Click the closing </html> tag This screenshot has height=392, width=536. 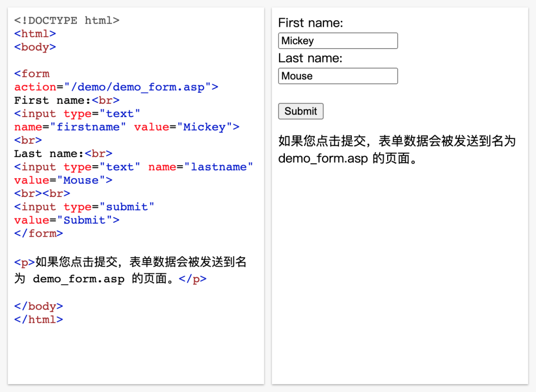(x=39, y=320)
